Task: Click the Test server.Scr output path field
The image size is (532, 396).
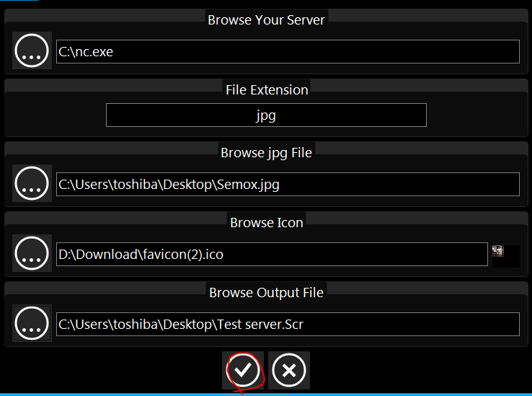Action: click(x=288, y=325)
